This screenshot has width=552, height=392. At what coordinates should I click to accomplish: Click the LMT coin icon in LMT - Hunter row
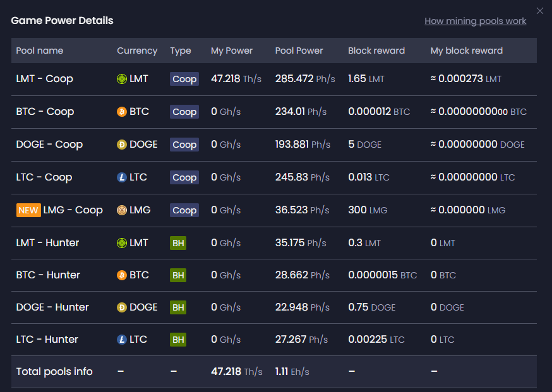pos(122,243)
